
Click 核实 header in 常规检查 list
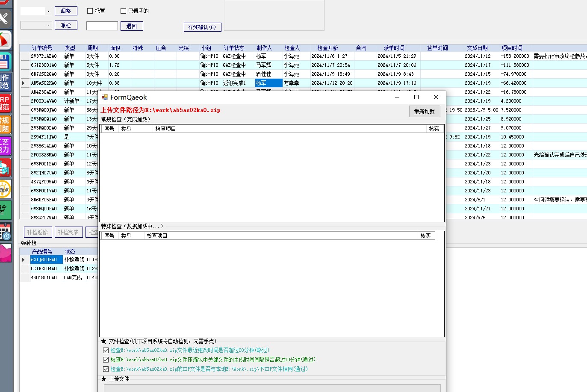(434, 129)
